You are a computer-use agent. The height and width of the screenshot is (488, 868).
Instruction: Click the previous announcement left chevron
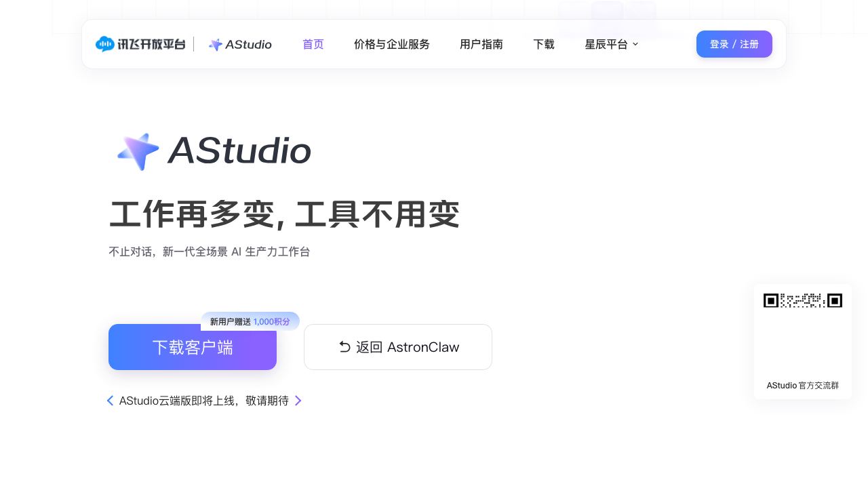[x=111, y=401]
